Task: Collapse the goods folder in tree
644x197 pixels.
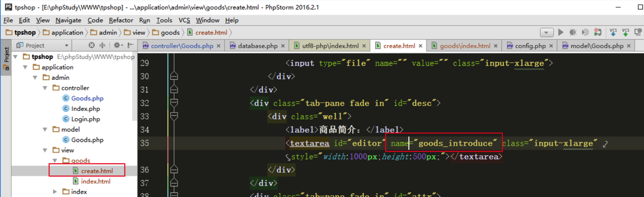Action: point(55,161)
